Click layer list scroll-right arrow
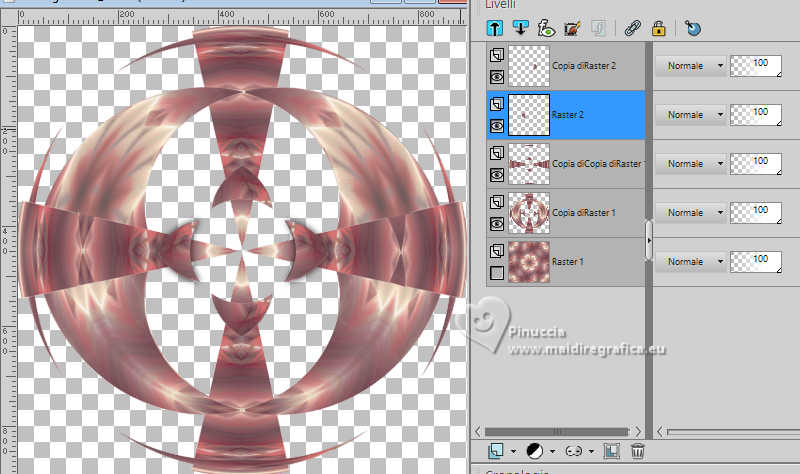 (x=638, y=432)
